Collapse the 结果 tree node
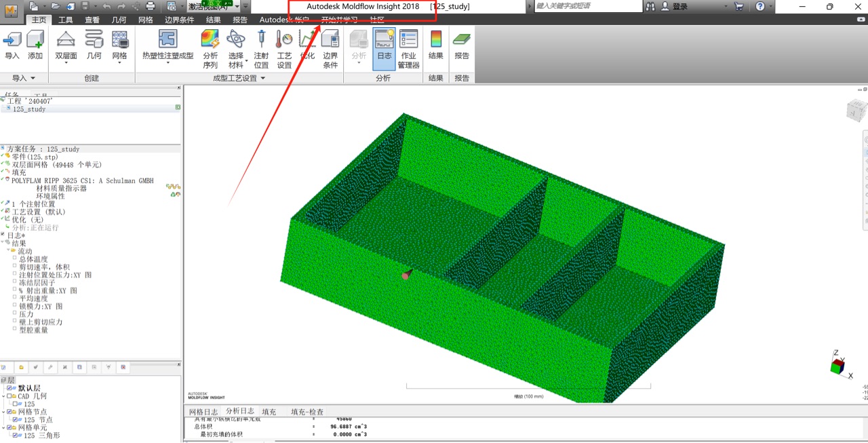The image size is (868, 443). pyautogui.click(x=3, y=243)
